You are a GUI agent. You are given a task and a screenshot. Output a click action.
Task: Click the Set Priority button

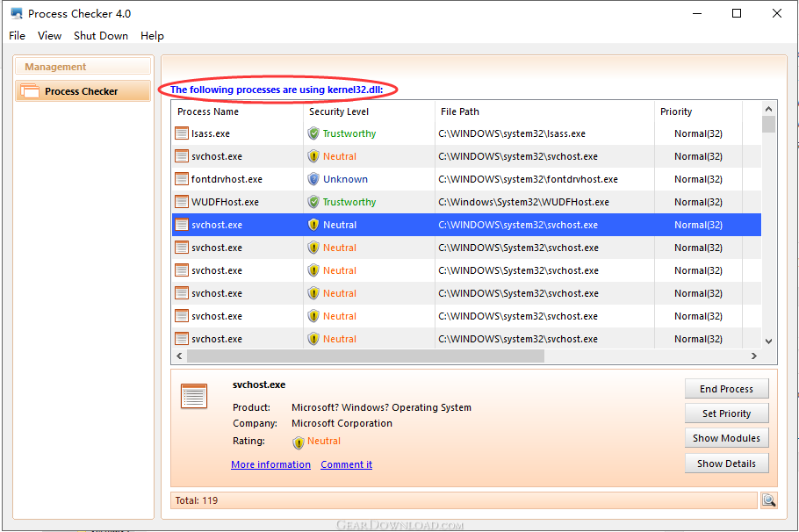pos(726,413)
